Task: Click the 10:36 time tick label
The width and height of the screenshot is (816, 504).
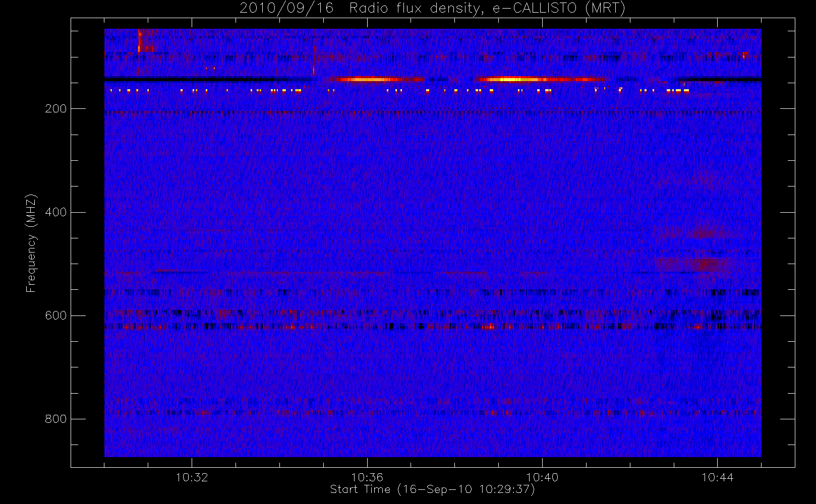Action: (367, 477)
